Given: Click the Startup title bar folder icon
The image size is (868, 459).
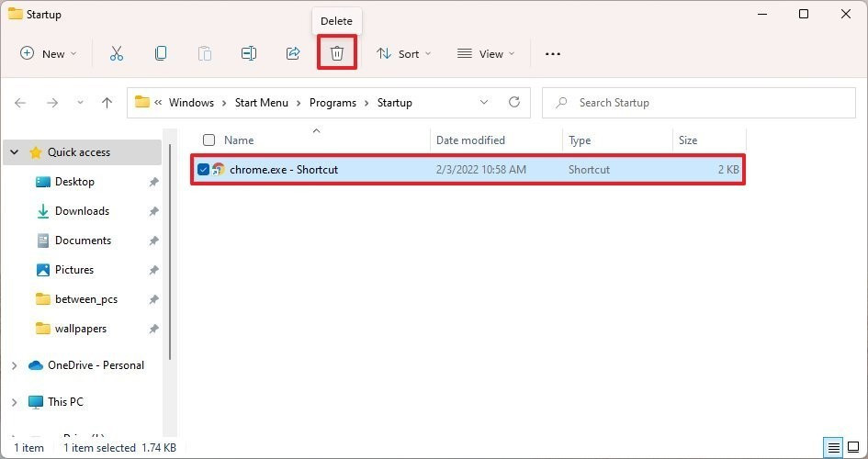Looking at the screenshot, I should point(15,13).
